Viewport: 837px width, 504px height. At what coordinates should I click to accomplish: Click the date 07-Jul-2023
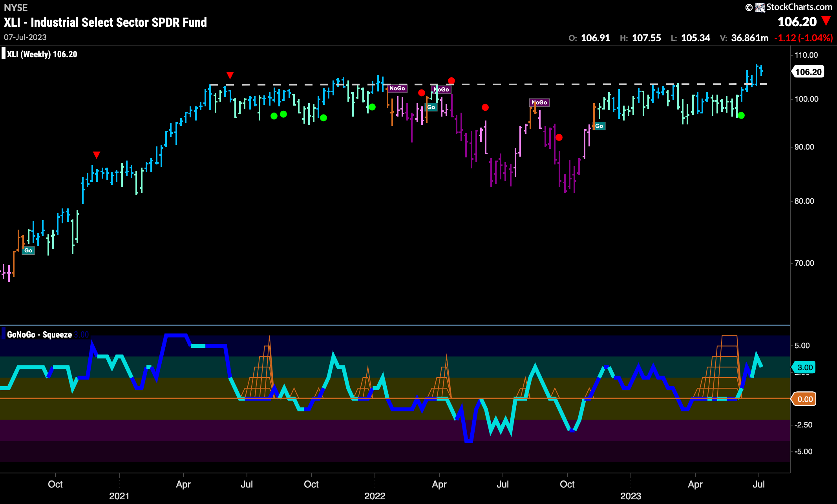(25, 37)
